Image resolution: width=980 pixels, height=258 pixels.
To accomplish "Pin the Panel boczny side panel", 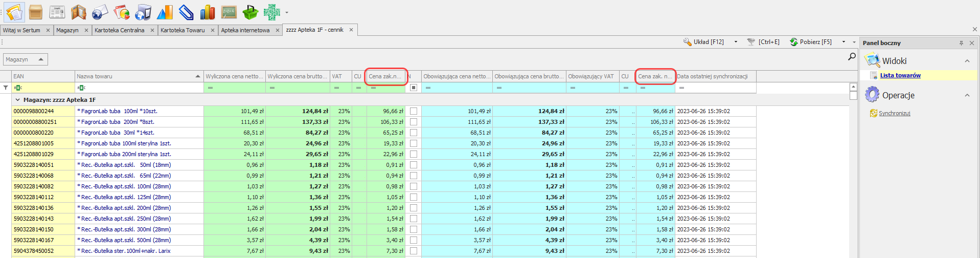I will tap(961, 43).
